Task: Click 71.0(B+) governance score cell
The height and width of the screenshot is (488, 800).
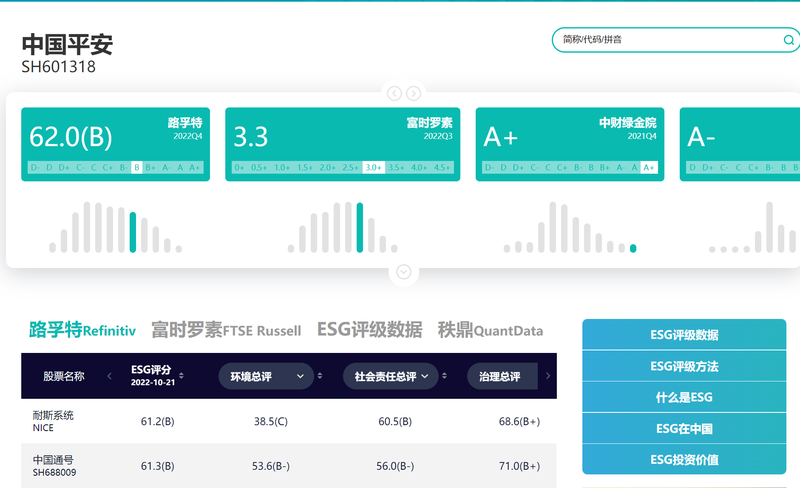Action: coord(519,466)
